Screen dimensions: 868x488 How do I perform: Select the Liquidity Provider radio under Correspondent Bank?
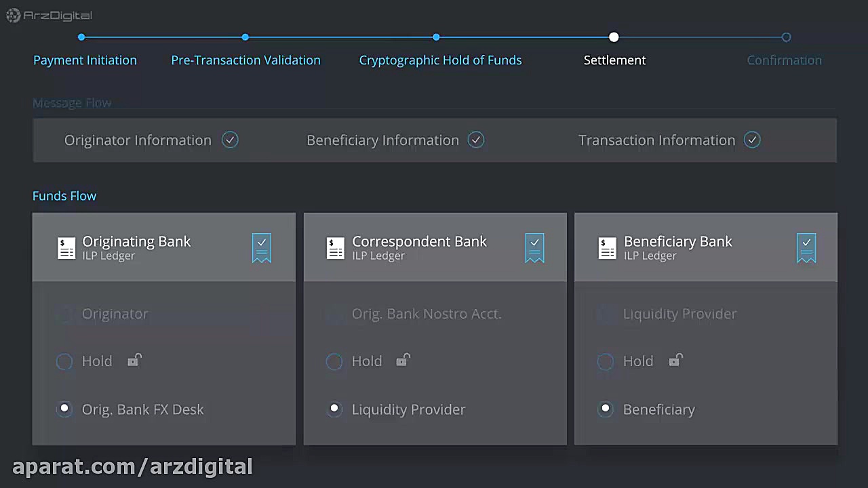(334, 409)
